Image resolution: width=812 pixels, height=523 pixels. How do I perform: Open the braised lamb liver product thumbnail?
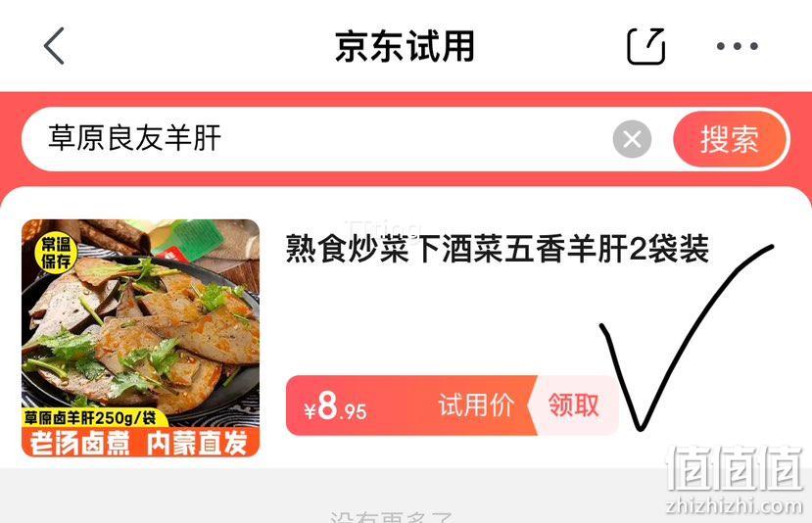click(140, 338)
